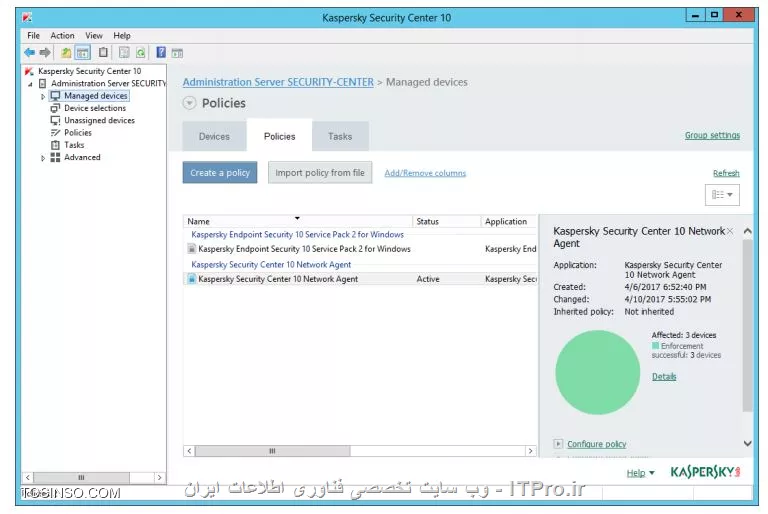This screenshot has width=768, height=514.
Task: Open Unassigned devices in the tree
Action: (x=99, y=120)
